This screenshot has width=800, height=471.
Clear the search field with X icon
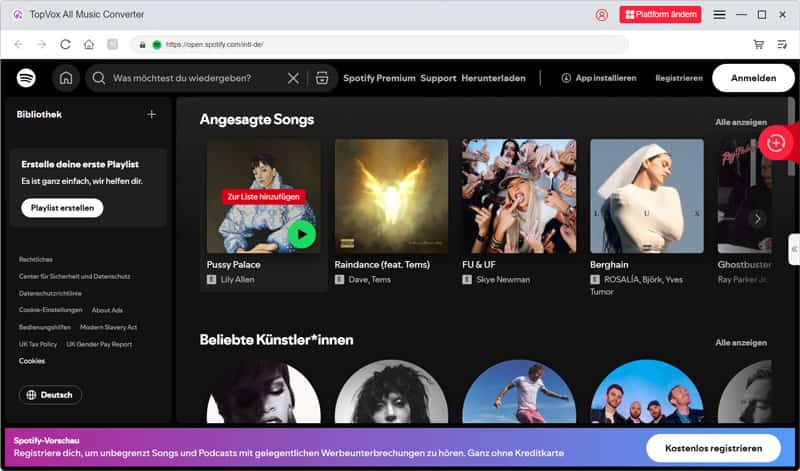(293, 78)
